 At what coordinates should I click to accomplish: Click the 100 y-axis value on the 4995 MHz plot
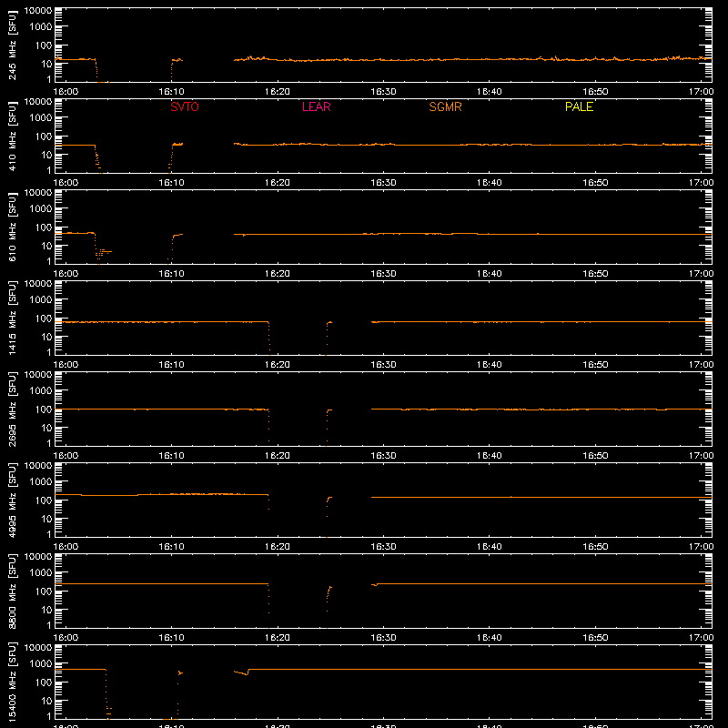point(44,500)
